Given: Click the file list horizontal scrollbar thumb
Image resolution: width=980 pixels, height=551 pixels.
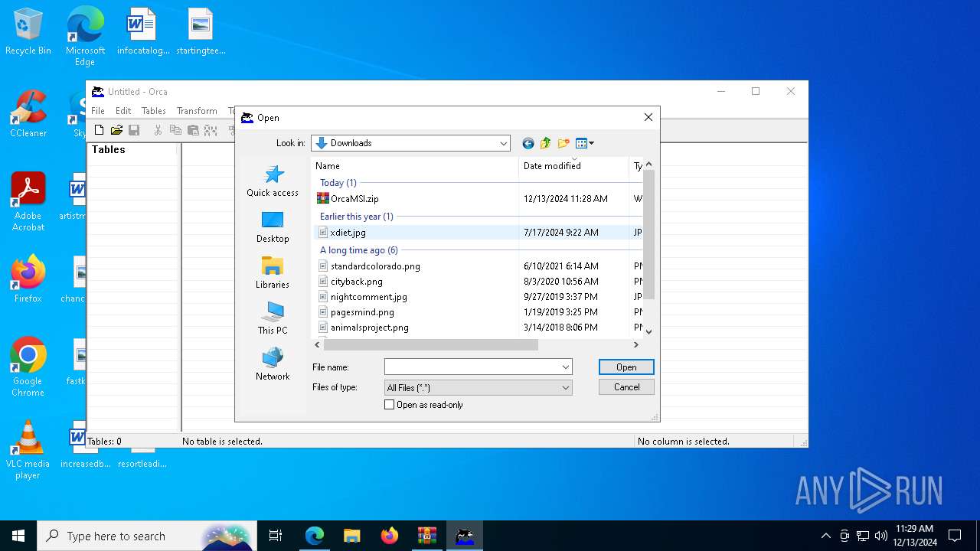Looking at the screenshot, I should (x=430, y=345).
